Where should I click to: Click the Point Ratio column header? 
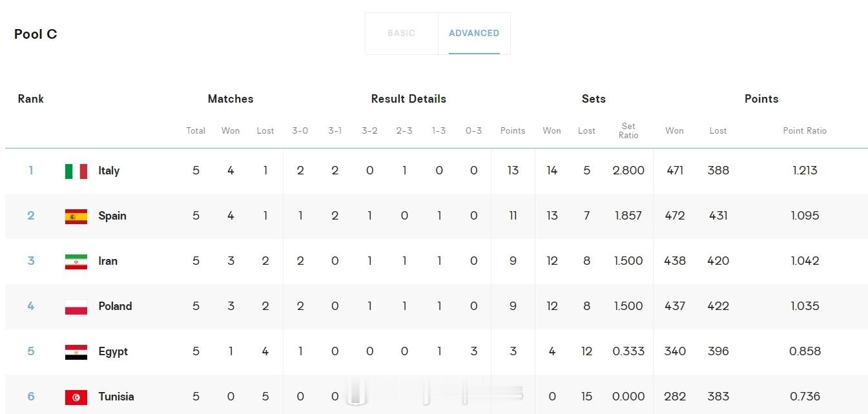coord(805,130)
